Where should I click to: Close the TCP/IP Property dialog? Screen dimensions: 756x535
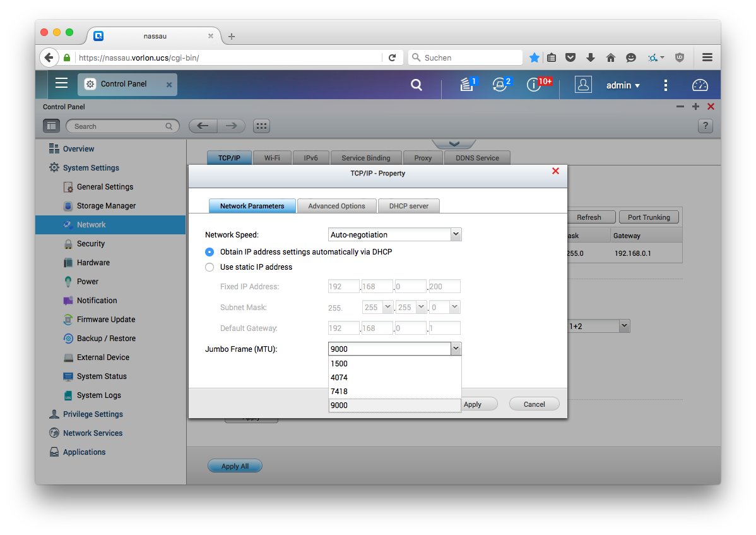[555, 171]
